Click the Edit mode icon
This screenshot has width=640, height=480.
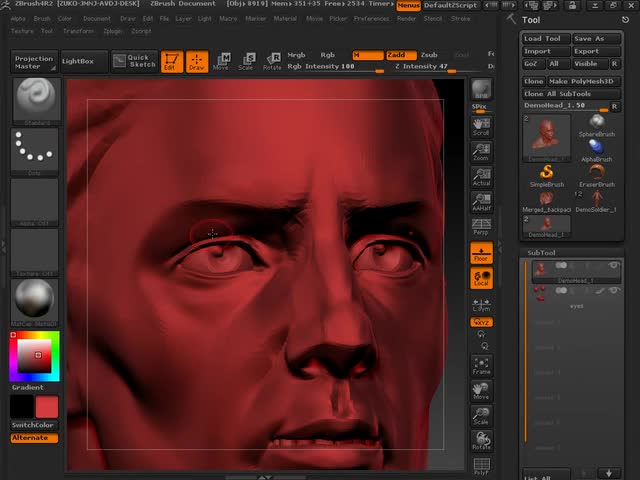[x=172, y=62]
